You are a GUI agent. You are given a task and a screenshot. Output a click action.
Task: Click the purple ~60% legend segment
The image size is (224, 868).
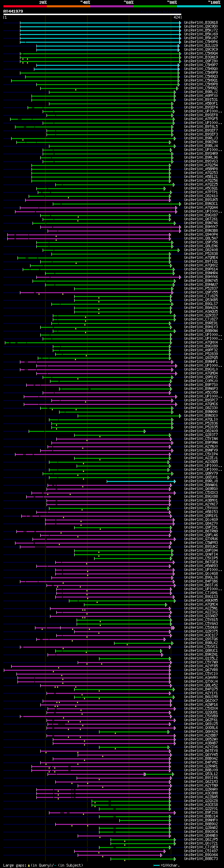coord(112,6)
